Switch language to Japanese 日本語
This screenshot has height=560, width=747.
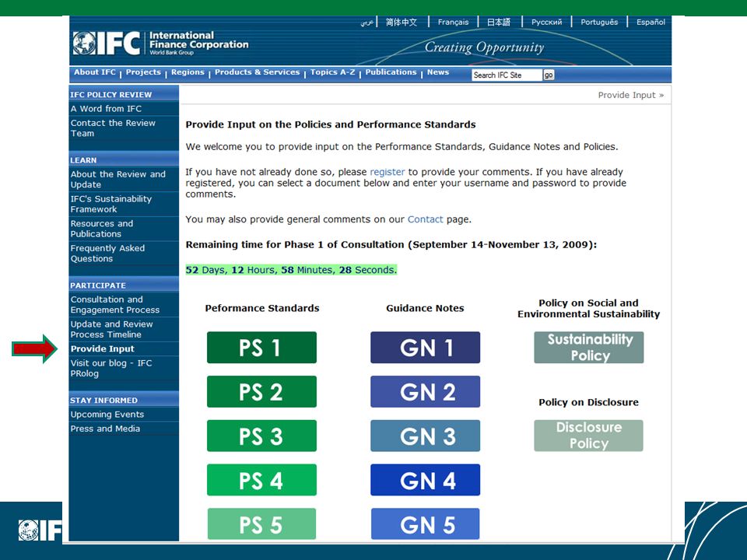(x=498, y=22)
